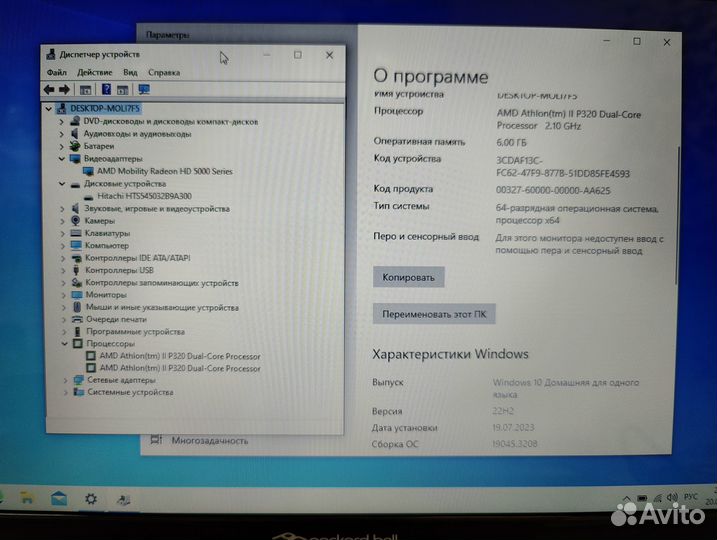Image resolution: width=717 pixels, height=540 pixels.
Task: Collapse the Процессоры category
Action: tap(64, 343)
